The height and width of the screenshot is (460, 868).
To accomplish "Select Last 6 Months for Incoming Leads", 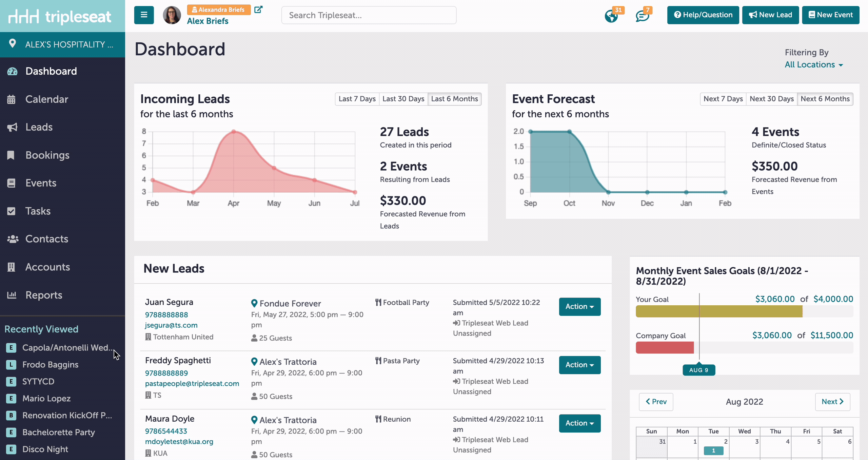I will pos(454,99).
